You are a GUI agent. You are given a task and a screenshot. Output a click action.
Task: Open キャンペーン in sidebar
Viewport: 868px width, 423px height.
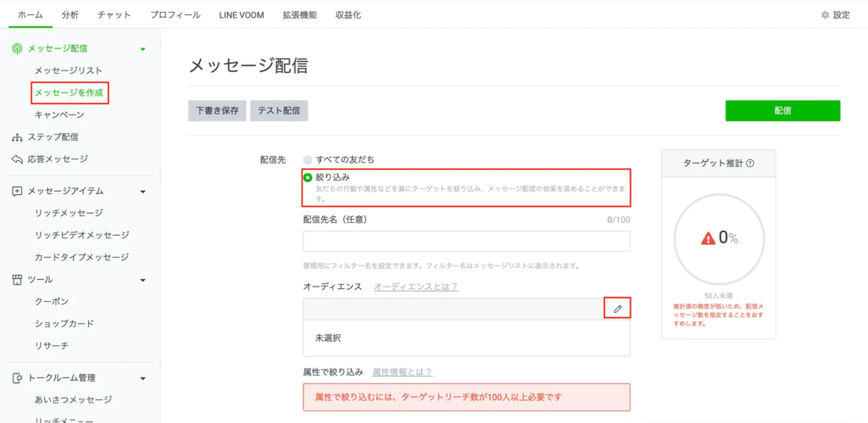59,115
